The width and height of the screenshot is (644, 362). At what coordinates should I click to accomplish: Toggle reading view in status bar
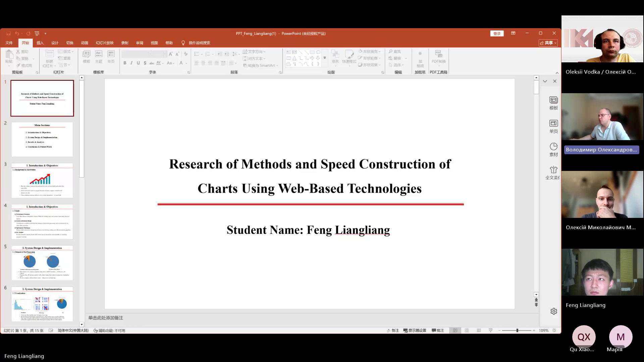pyautogui.click(x=479, y=330)
